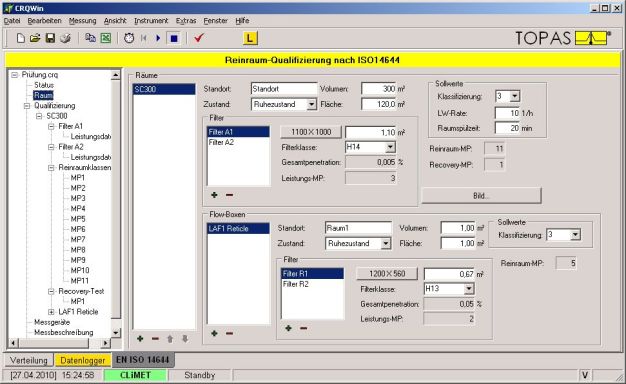Click green plus below room filter list
The image size is (626, 384).
click(214, 195)
